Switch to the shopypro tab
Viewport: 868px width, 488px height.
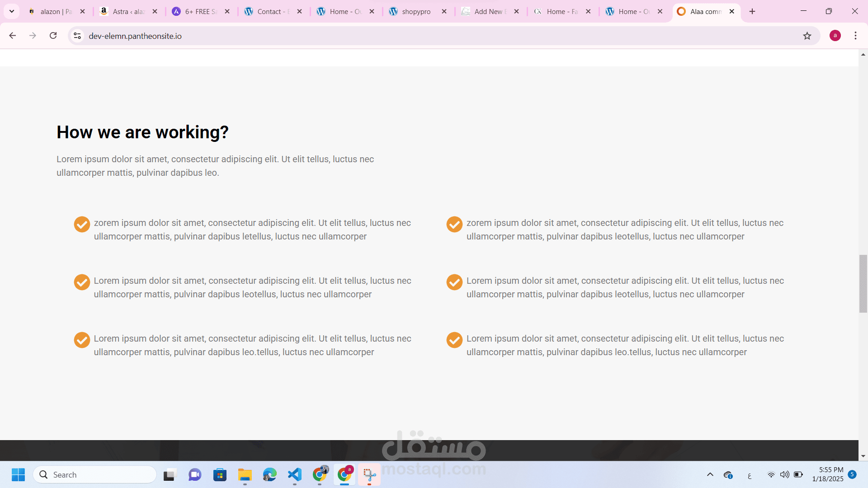415,11
